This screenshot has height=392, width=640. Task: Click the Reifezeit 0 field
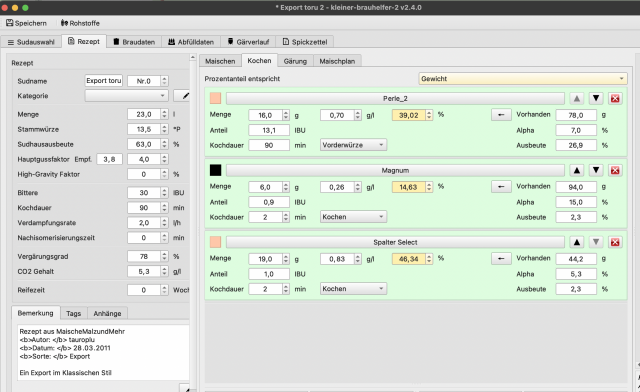(144, 290)
